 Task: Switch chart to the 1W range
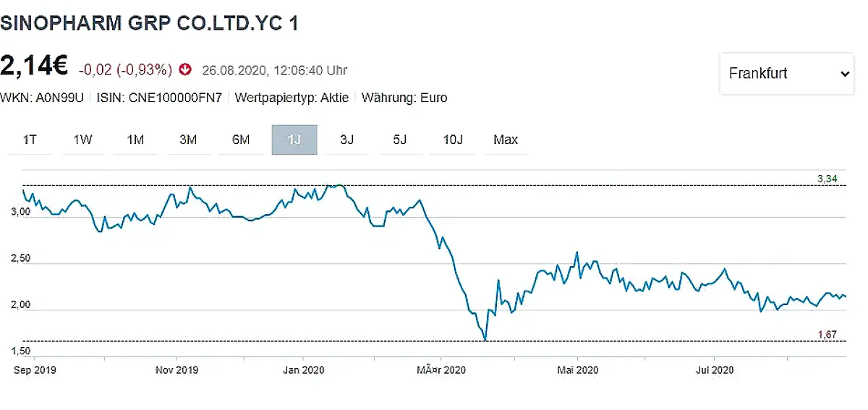[82, 140]
